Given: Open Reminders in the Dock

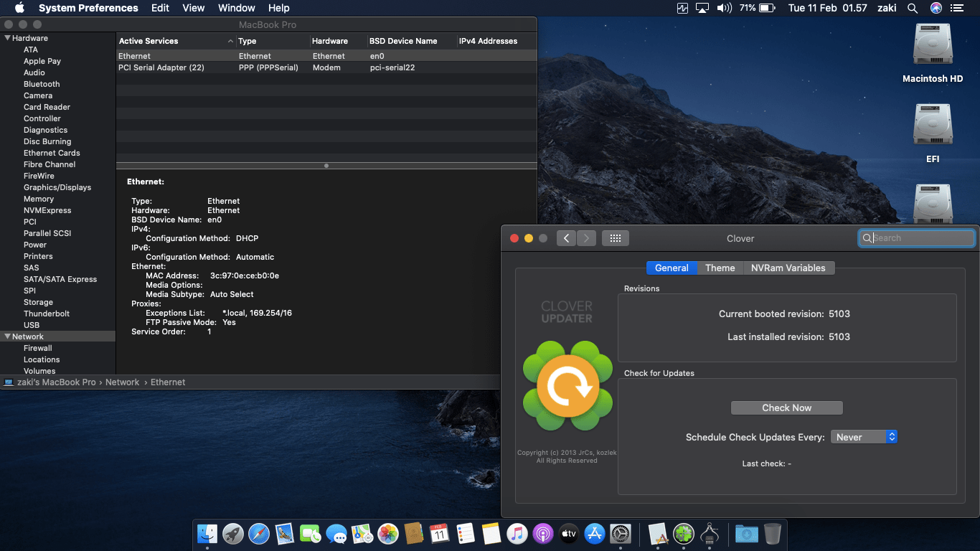Looking at the screenshot, I should coord(466,533).
